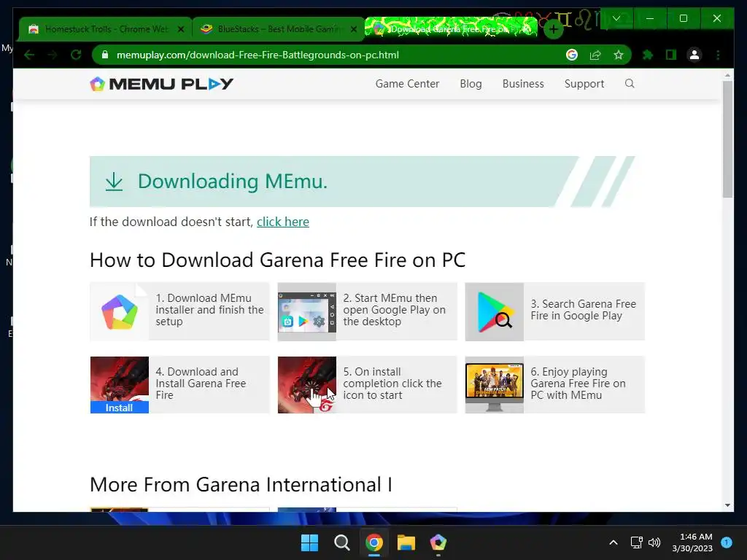The width and height of the screenshot is (747, 560).
Task: Close the BlueStacks tab
Action: click(x=354, y=29)
